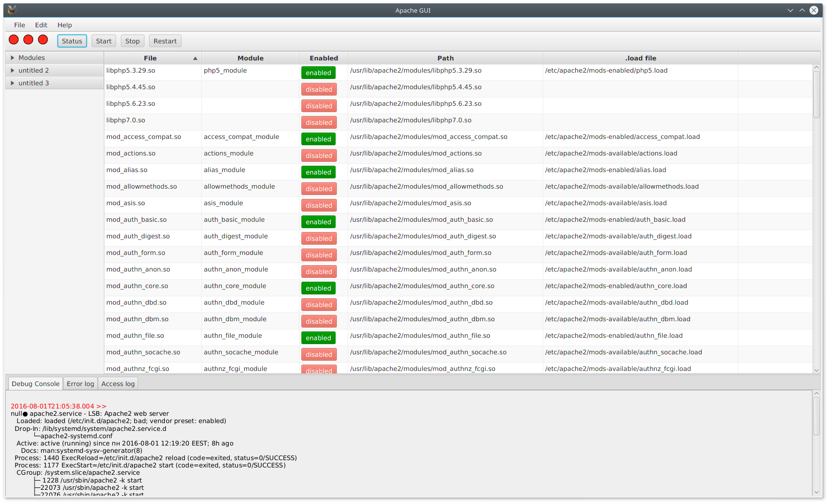Screen dimensions: 829x504
Task: Sort by the .load file column header
Action: pyautogui.click(x=640, y=58)
